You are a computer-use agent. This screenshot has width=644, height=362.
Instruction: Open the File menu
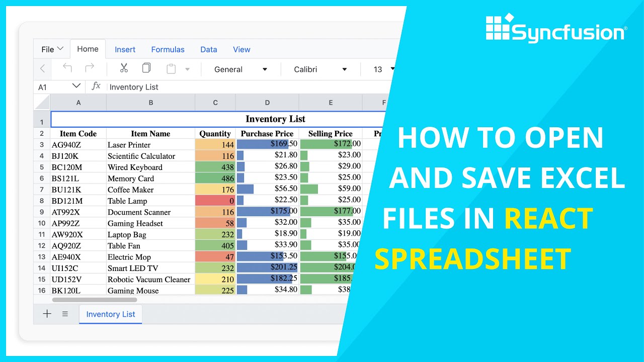52,49
